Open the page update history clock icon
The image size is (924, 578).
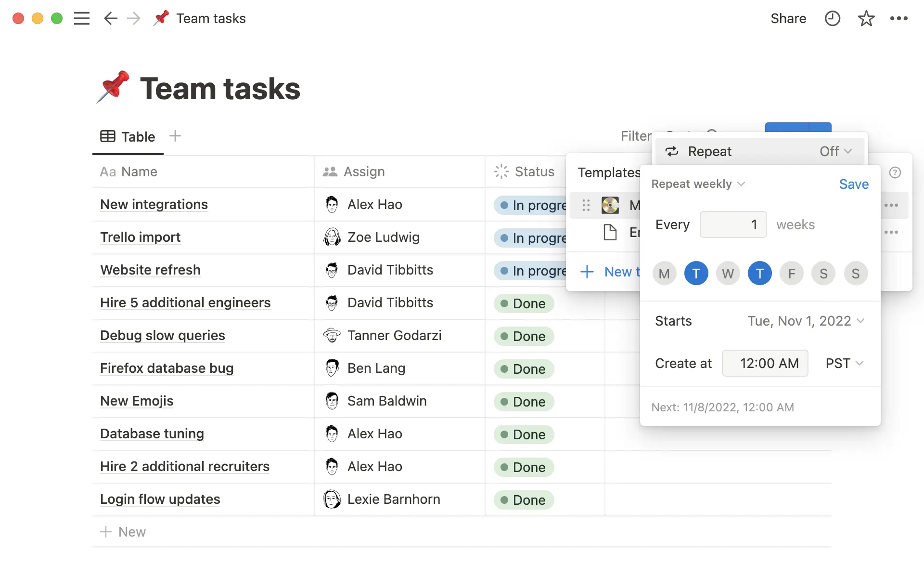(833, 18)
